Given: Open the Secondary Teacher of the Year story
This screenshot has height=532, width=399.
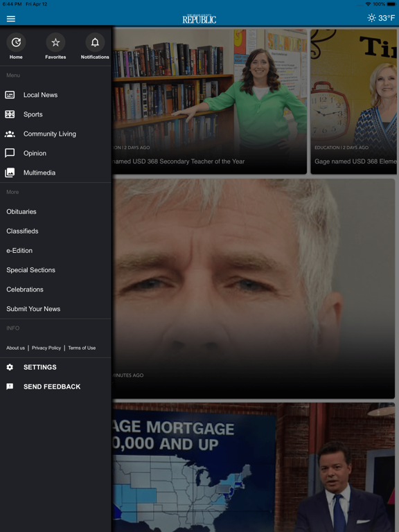Looking at the screenshot, I should pos(210,101).
